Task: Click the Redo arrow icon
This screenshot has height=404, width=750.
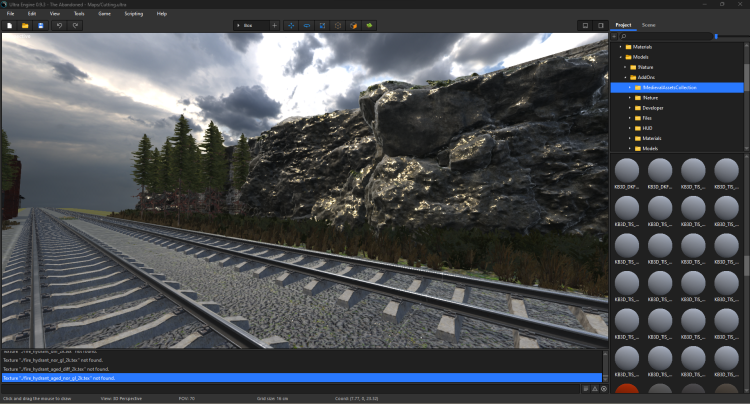Action: (76, 25)
